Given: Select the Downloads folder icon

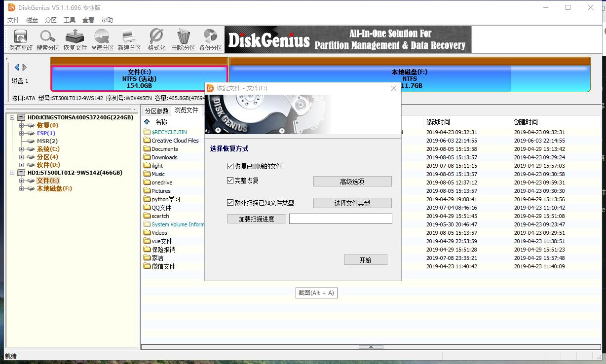Looking at the screenshot, I should 147,157.
